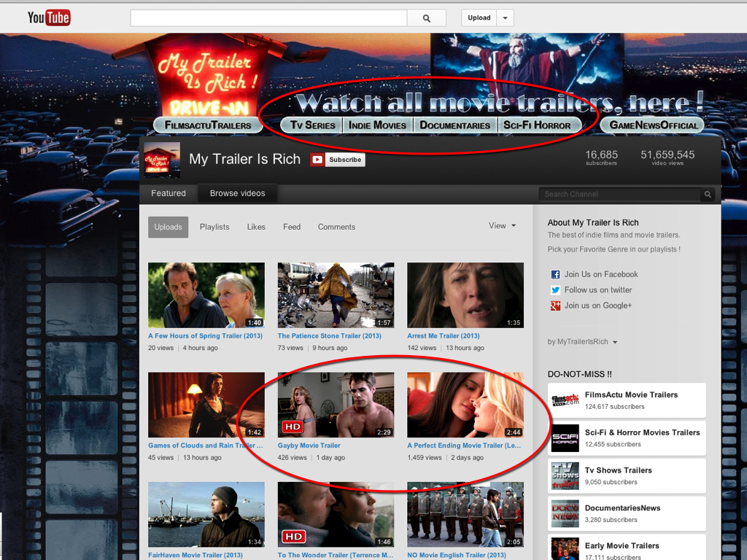The width and height of the screenshot is (747, 560).
Task: Click Tv Shows Trailers channel name
Action: coord(619,470)
